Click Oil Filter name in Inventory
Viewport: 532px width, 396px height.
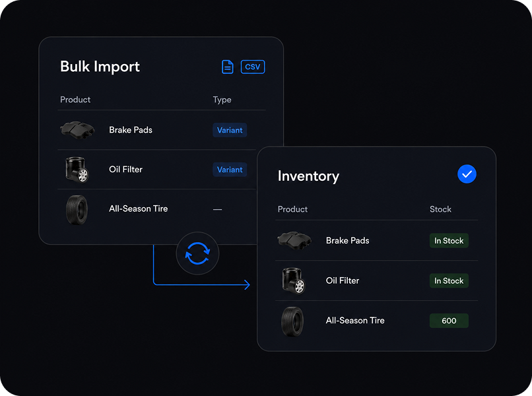click(343, 280)
